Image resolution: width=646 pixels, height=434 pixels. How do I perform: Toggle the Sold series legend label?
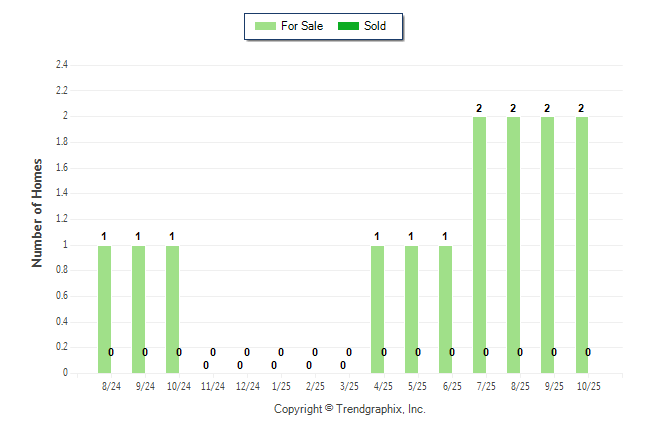pyautogui.click(x=375, y=26)
